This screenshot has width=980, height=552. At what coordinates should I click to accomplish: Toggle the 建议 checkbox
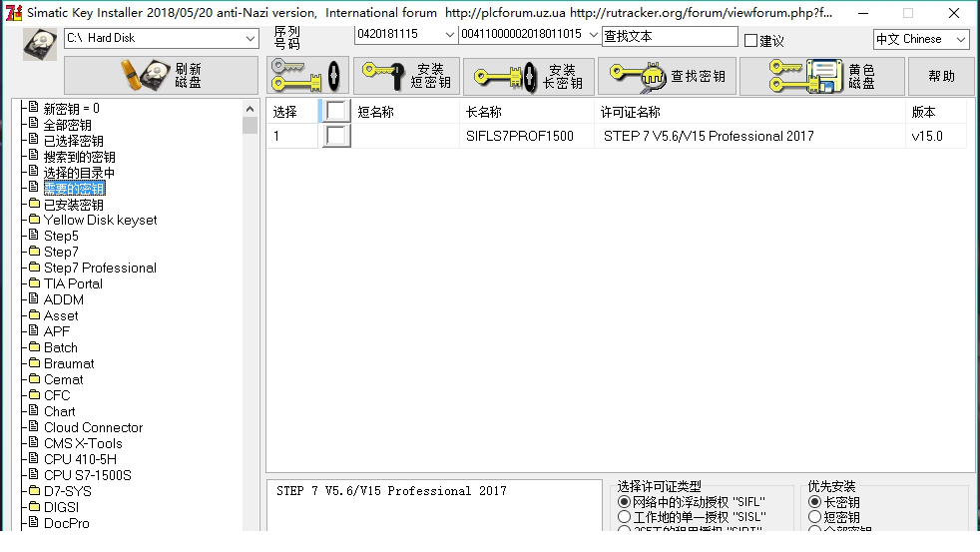tap(750, 41)
